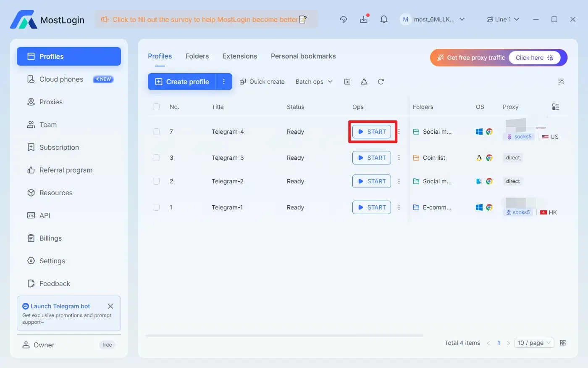Start the Telegram-3 profile

click(372, 158)
